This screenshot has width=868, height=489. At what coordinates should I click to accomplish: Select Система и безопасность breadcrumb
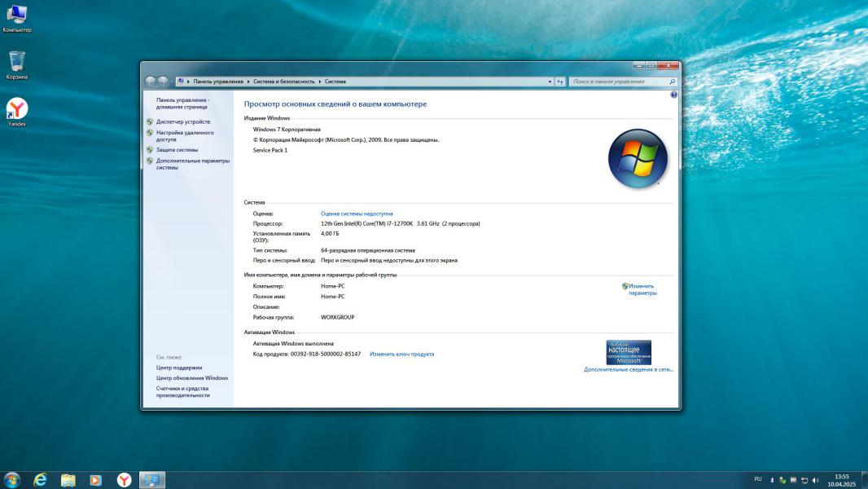pyautogui.click(x=284, y=81)
